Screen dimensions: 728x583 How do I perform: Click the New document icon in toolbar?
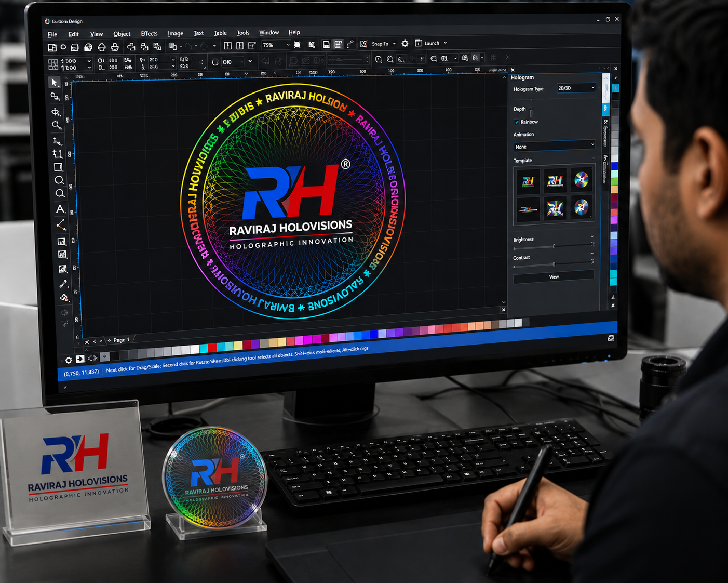(52, 48)
